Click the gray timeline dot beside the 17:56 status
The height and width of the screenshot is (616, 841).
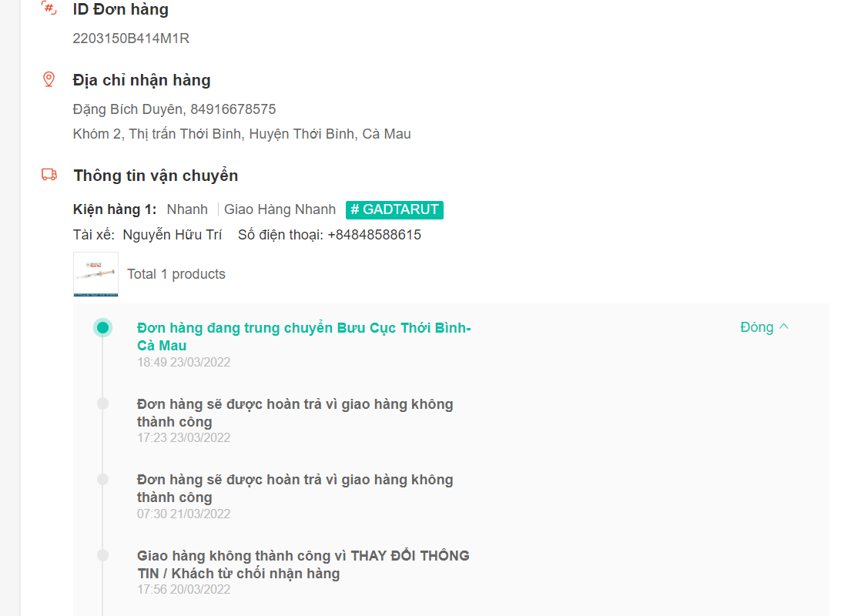103,555
